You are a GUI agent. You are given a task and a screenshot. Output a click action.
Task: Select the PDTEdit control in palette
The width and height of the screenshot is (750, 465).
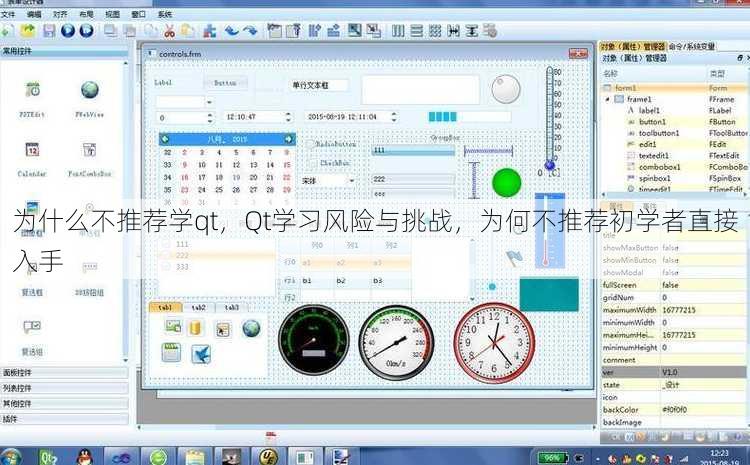click(32, 99)
